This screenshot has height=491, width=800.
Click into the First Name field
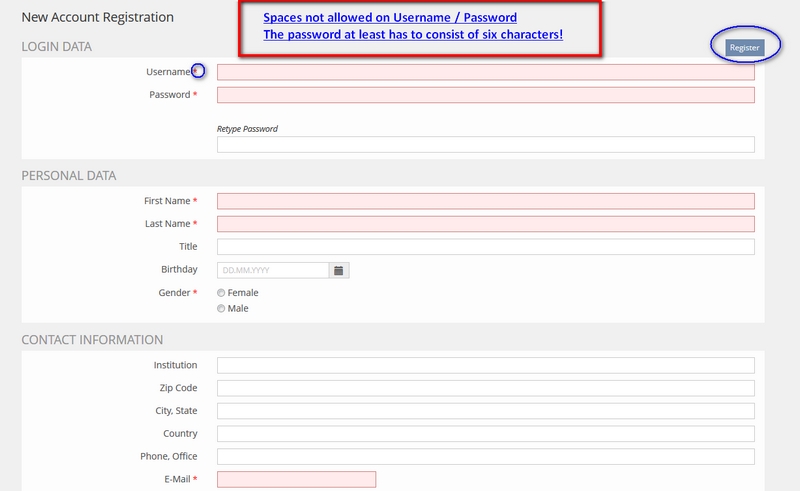[x=486, y=201]
